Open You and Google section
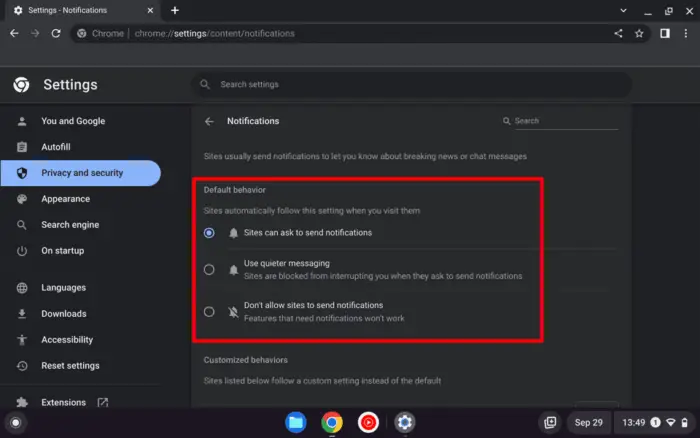The image size is (700, 438). pos(73,121)
